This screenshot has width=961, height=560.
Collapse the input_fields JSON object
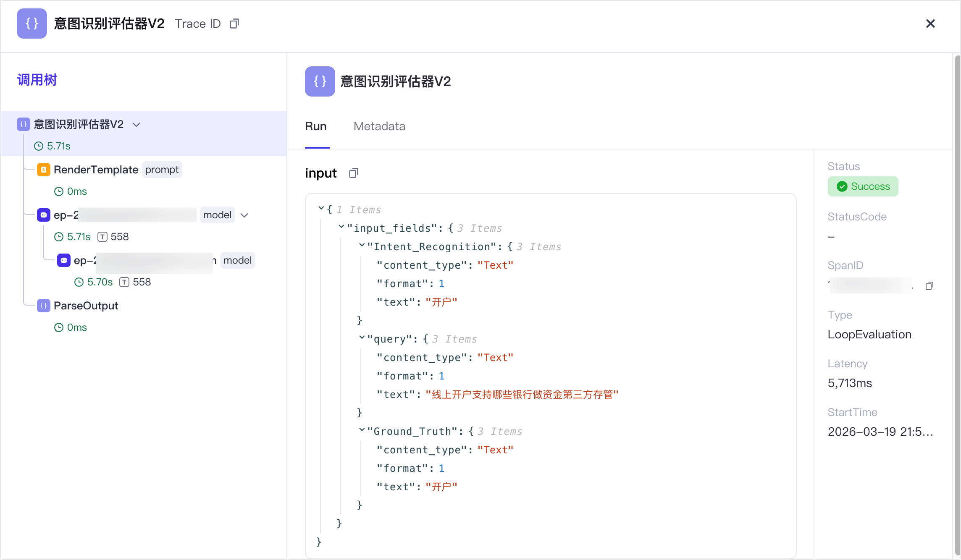pyautogui.click(x=341, y=227)
